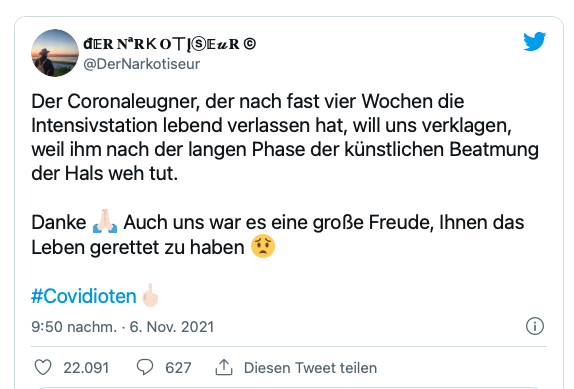Click the 22.091 likes count
The height and width of the screenshot is (389, 574).
(86, 368)
